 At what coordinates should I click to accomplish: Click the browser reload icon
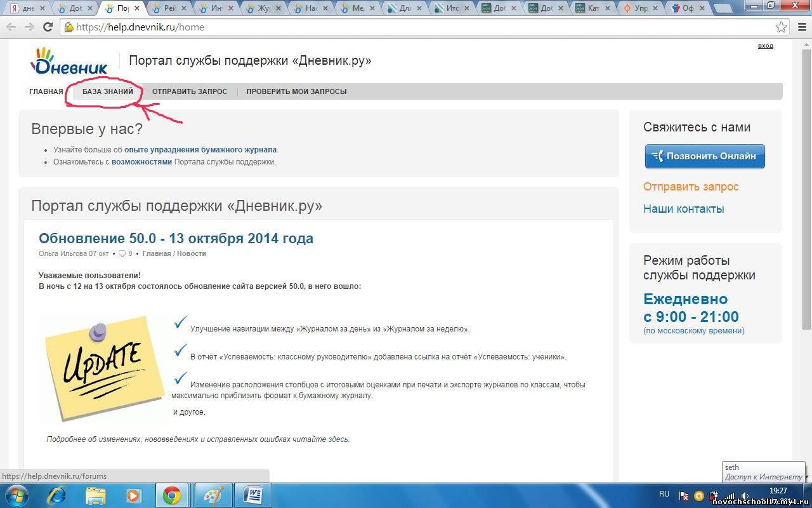coord(48,27)
